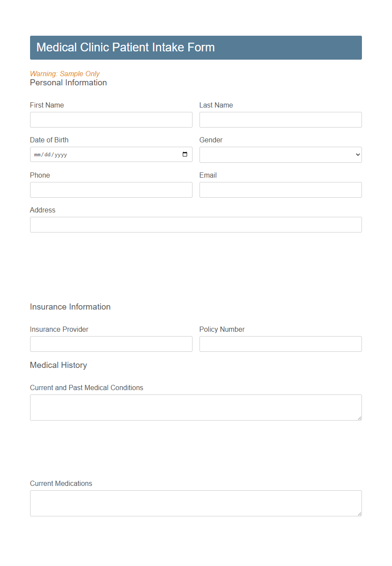Image resolution: width=392 pixels, height=566 pixels.
Task: Open the Date of Birth calendar picker
Action: pyautogui.click(x=186, y=155)
